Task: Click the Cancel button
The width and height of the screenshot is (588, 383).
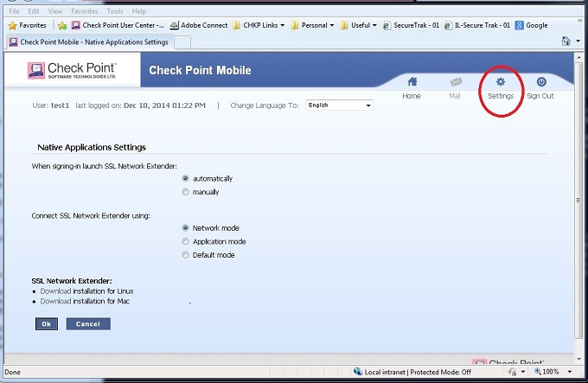Action: 88,324
